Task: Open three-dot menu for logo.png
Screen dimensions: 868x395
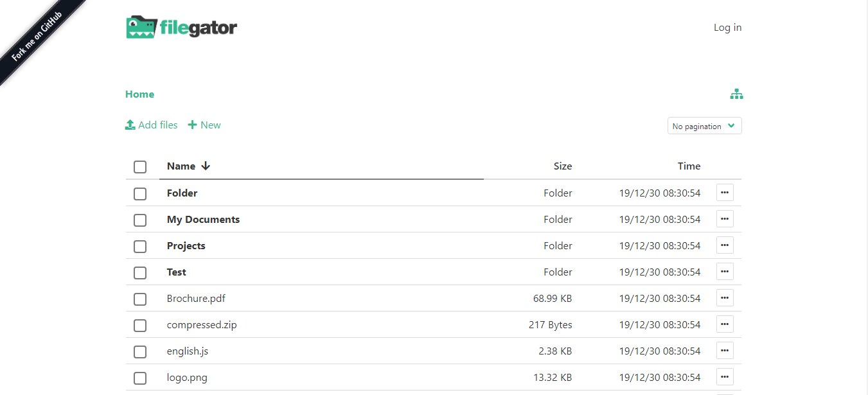Action: click(725, 377)
